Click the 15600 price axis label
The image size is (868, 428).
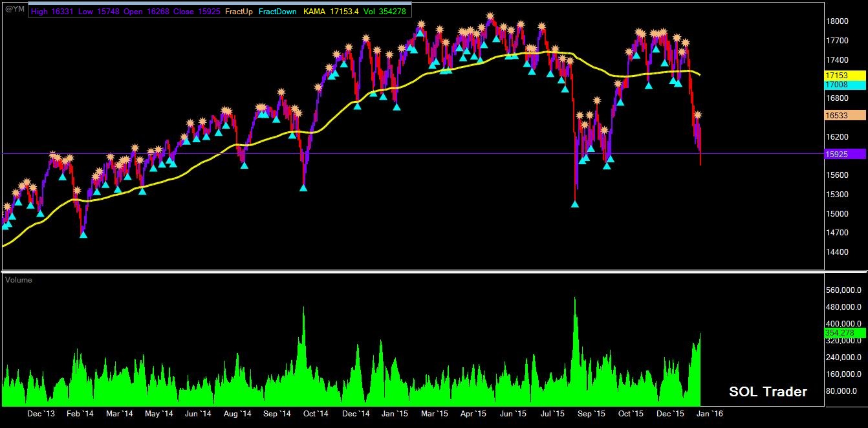pyautogui.click(x=837, y=175)
